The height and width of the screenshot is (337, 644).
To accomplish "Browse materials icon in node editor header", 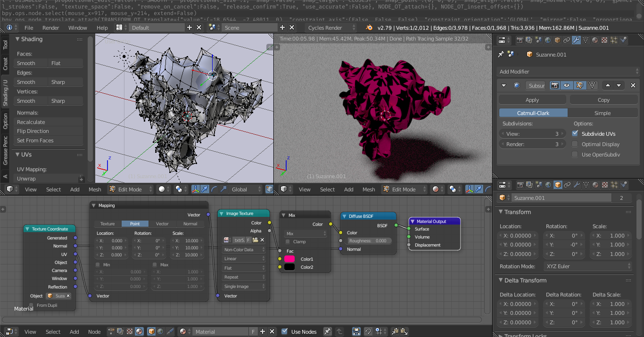I will [185, 331].
